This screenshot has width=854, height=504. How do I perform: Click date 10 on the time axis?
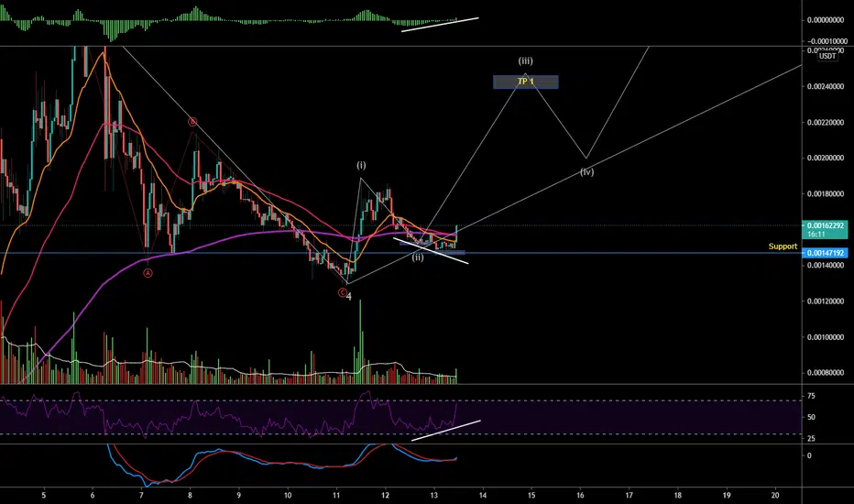tap(288, 495)
